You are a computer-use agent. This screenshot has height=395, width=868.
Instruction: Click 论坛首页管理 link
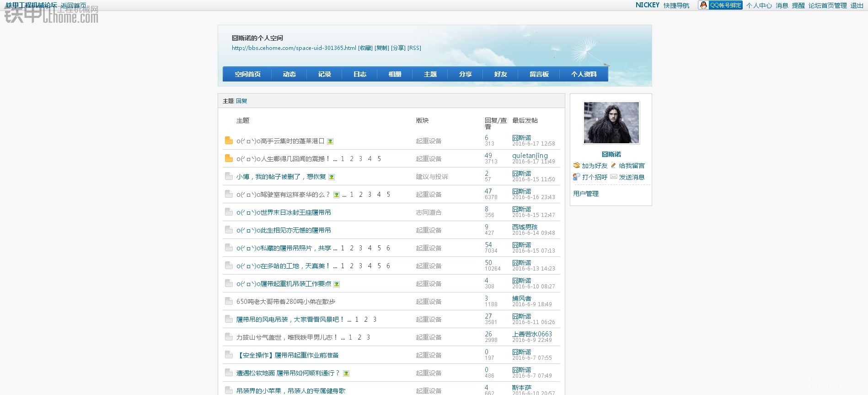828,5
